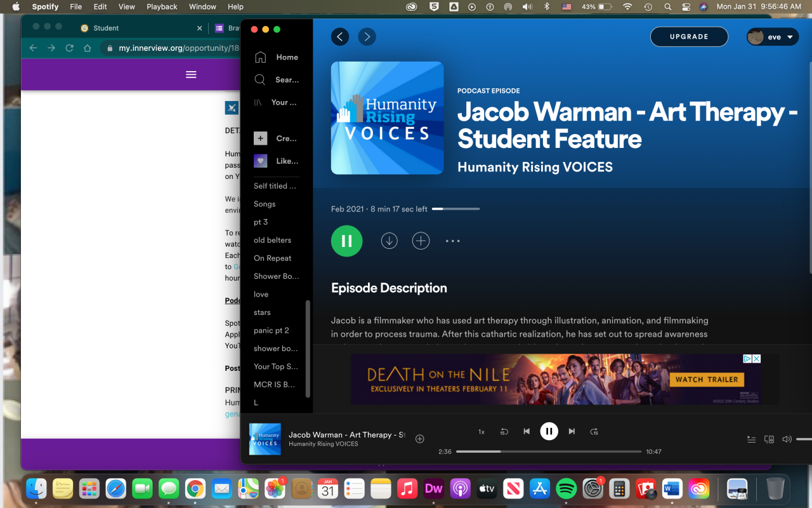Jump to the previous track
This screenshot has width=812, height=508.
527,432
